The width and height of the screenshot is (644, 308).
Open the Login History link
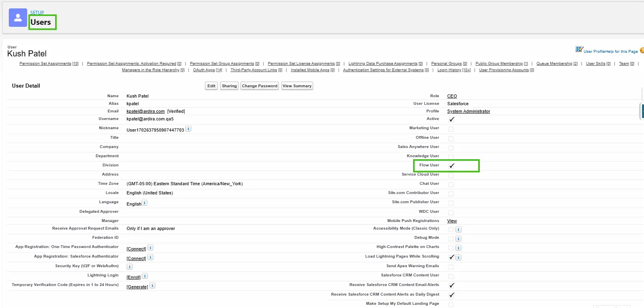(x=454, y=70)
